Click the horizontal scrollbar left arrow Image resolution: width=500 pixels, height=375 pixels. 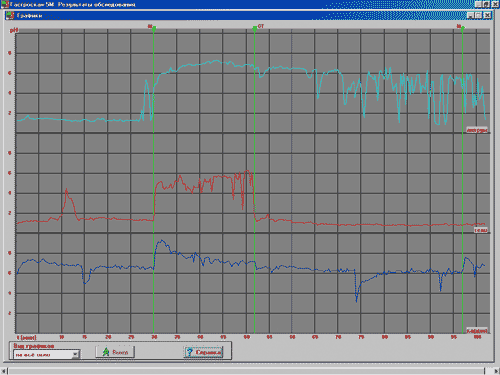click(3, 371)
